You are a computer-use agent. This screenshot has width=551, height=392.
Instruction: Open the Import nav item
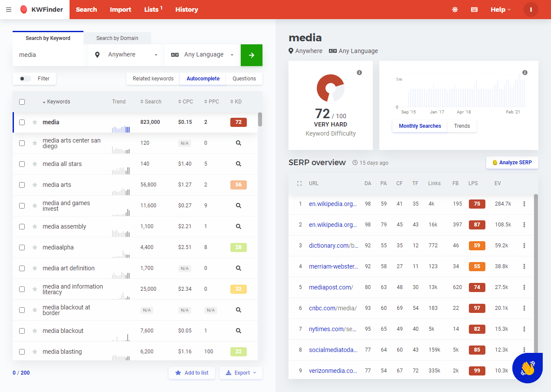click(120, 10)
